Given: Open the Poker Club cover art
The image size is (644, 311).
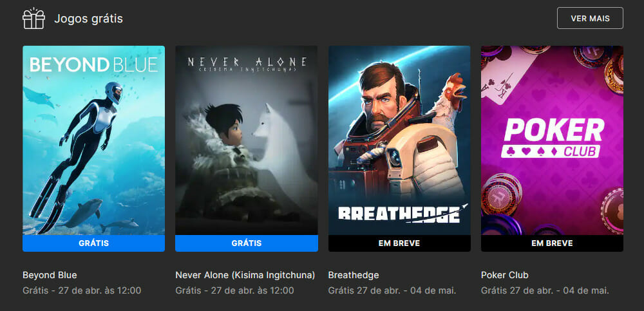Looking at the screenshot, I should coord(552,140).
